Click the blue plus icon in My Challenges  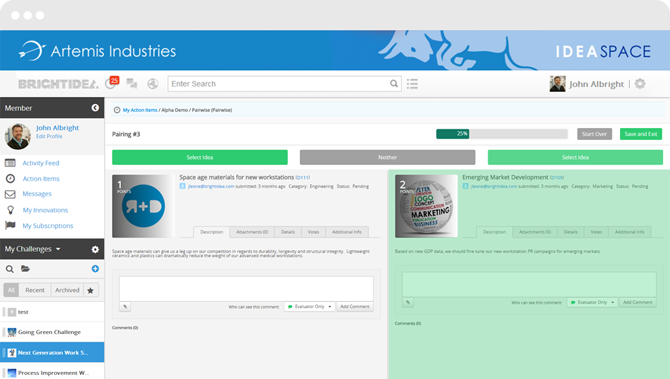coord(95,268)
